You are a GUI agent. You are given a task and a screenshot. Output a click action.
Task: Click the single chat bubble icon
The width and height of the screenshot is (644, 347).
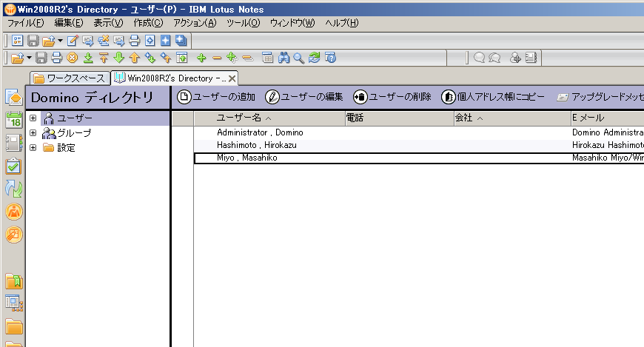(x=479, y=58)
